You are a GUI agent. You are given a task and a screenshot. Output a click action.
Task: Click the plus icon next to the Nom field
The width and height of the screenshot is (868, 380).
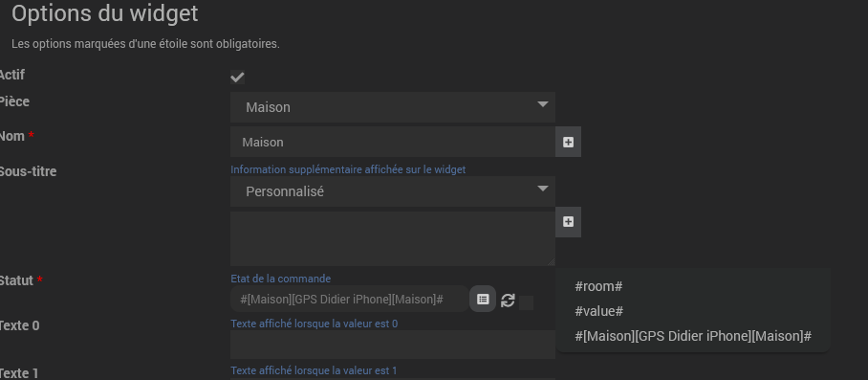click(568, 143)
